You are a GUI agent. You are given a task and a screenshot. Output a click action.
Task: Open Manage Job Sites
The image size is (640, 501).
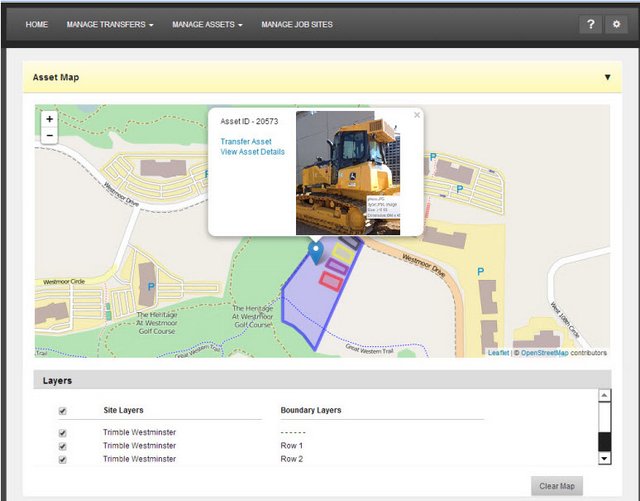[297, 24]
